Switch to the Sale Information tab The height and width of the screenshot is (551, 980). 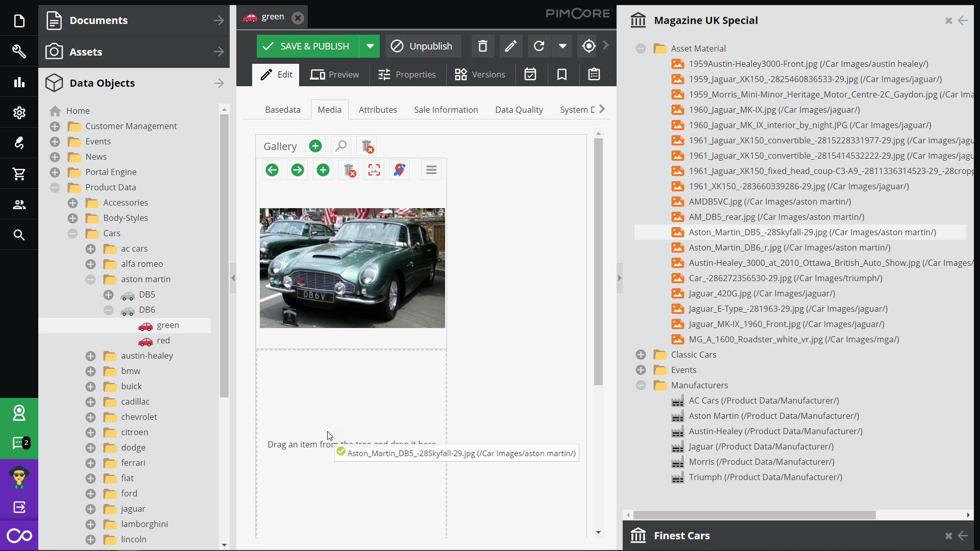[x=446, y=110]
